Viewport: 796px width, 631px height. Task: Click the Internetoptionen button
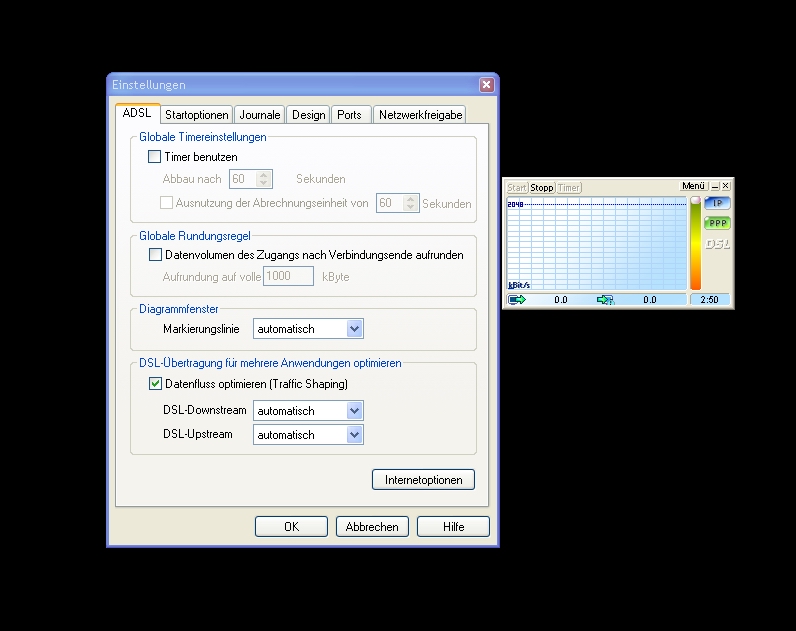(423, 480)
